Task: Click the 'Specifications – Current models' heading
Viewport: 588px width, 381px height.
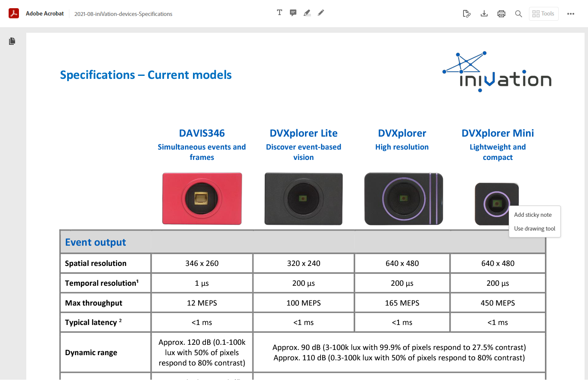Action: coord(146,75)
